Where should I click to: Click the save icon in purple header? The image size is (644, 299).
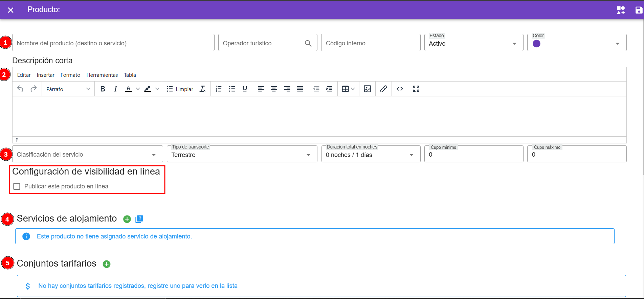639,10
